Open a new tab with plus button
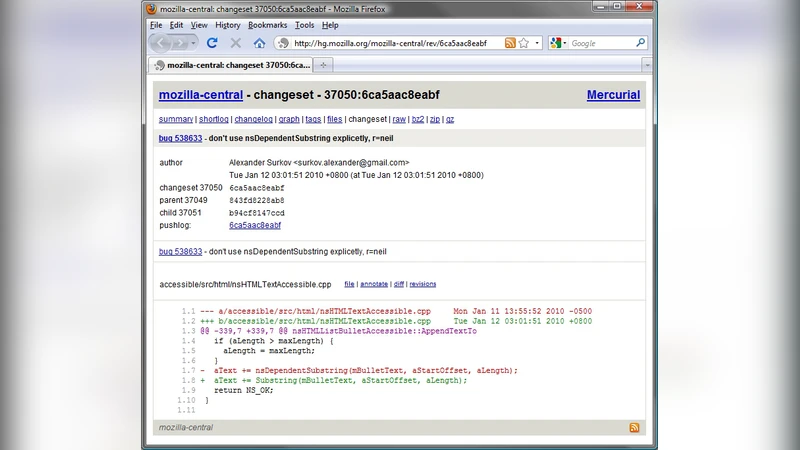Viewport: 800px width, 450px height. 324,65
